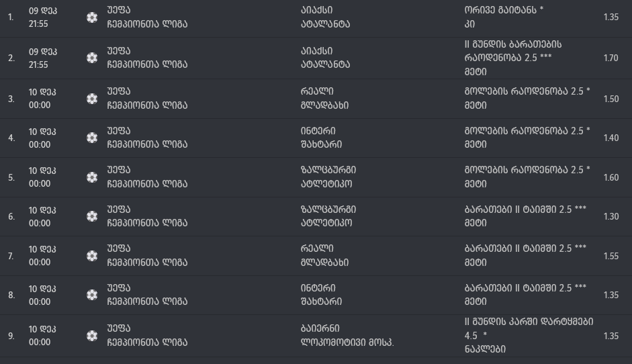Click the 1.30 odds value

(611, 216)
